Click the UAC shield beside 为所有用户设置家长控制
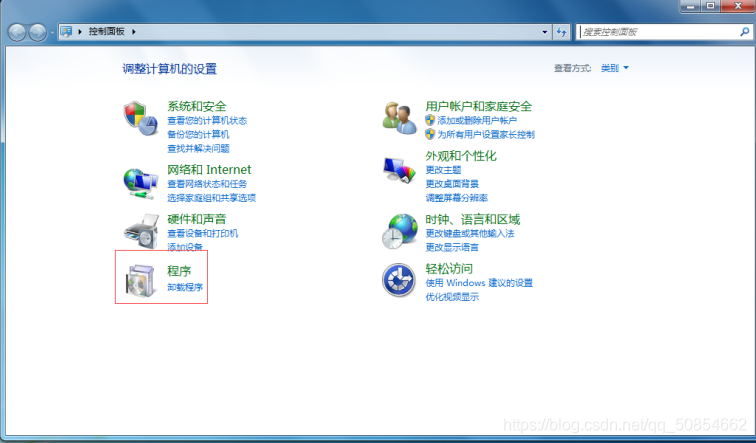This screenshot has height=443, width=756. tap(430, 134)
